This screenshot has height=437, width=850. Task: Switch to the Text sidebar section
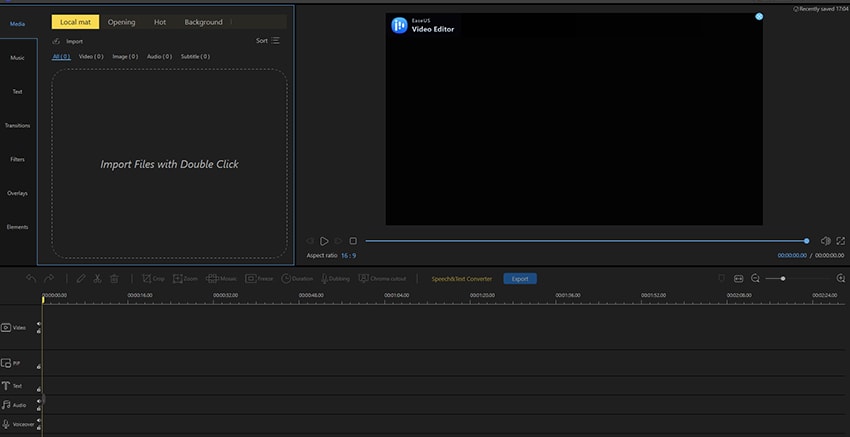[x=17, y=92]
